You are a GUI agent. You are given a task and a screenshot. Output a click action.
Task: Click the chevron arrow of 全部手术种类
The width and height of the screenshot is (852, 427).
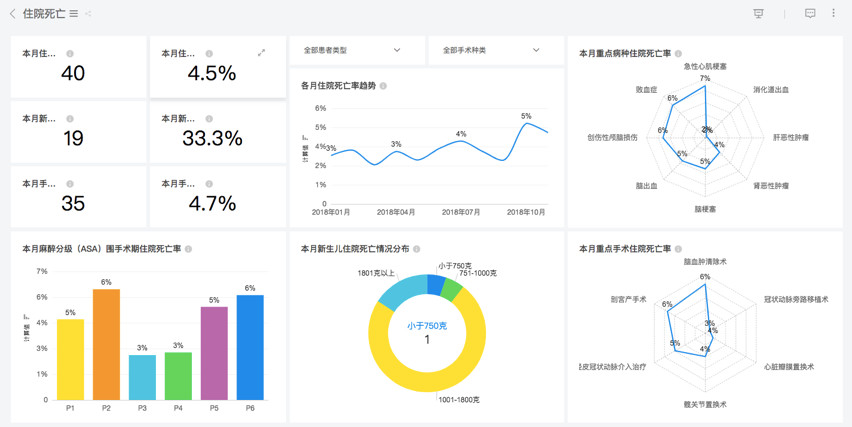pyautogui.click(x=536, y=50)
